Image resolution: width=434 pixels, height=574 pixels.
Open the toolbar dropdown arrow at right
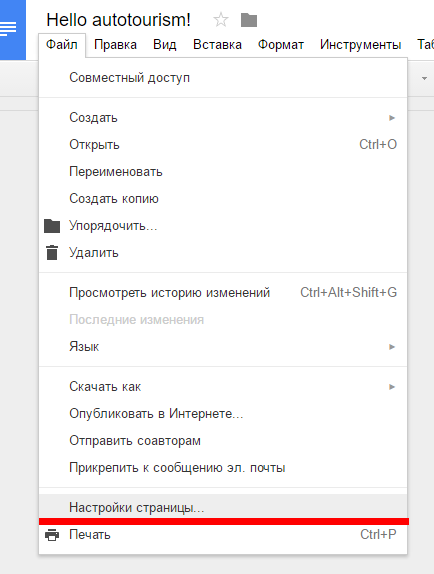point(424,78)
